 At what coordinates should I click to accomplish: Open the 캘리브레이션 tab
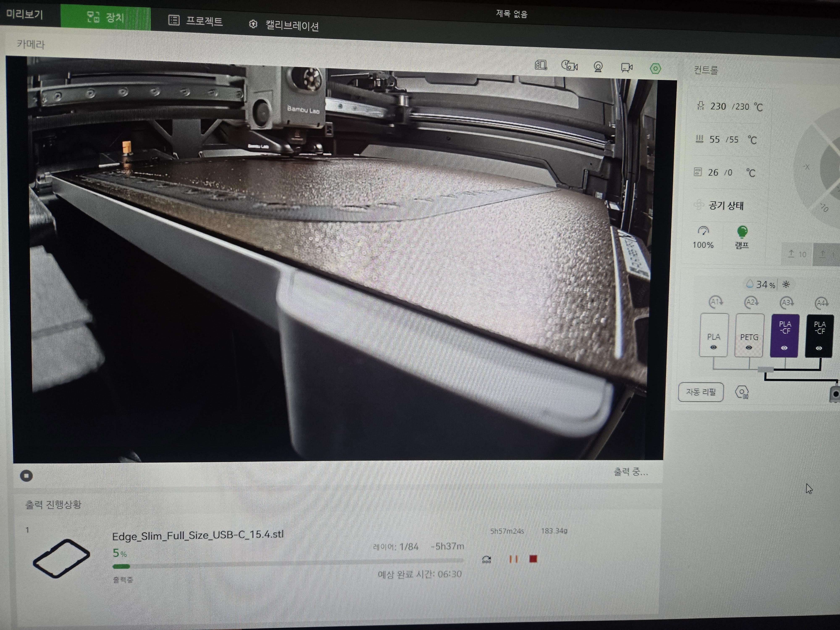tap(284, 25)
